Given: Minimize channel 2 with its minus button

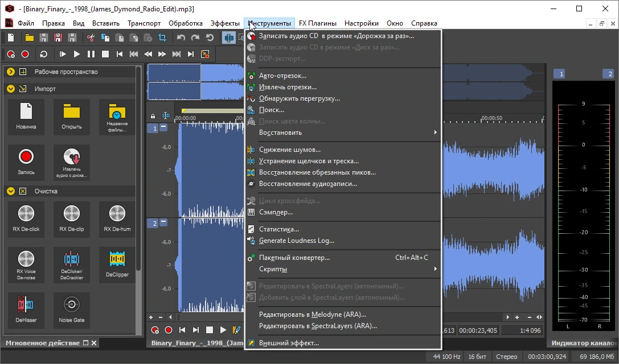Looking at the screenshot, I should point(163,222).
